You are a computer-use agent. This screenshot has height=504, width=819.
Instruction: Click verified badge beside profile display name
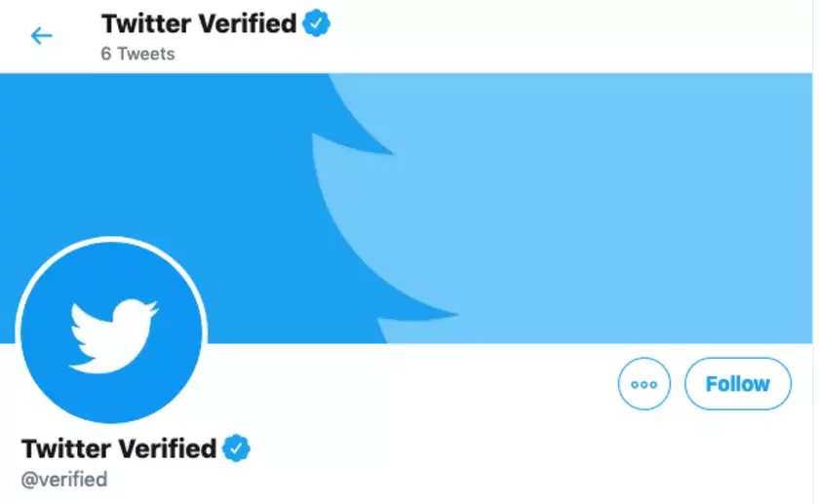pos(236,448)
